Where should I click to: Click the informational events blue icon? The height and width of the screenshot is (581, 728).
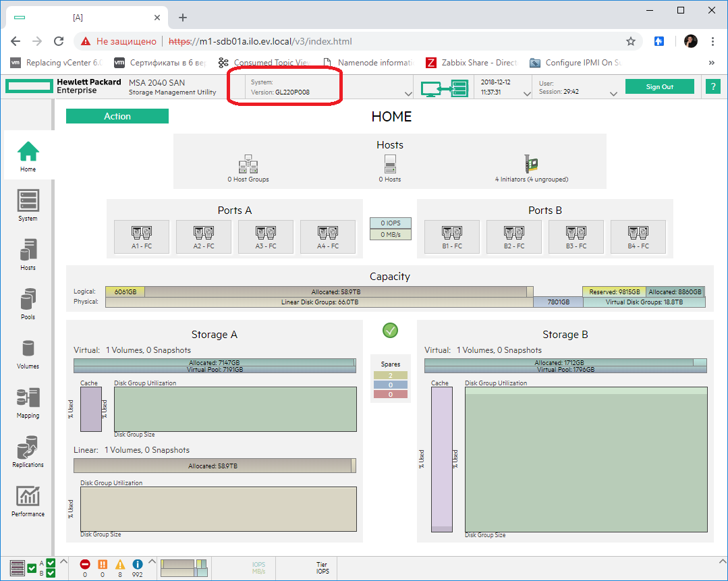pyautogui.click(x=138, y=564)
